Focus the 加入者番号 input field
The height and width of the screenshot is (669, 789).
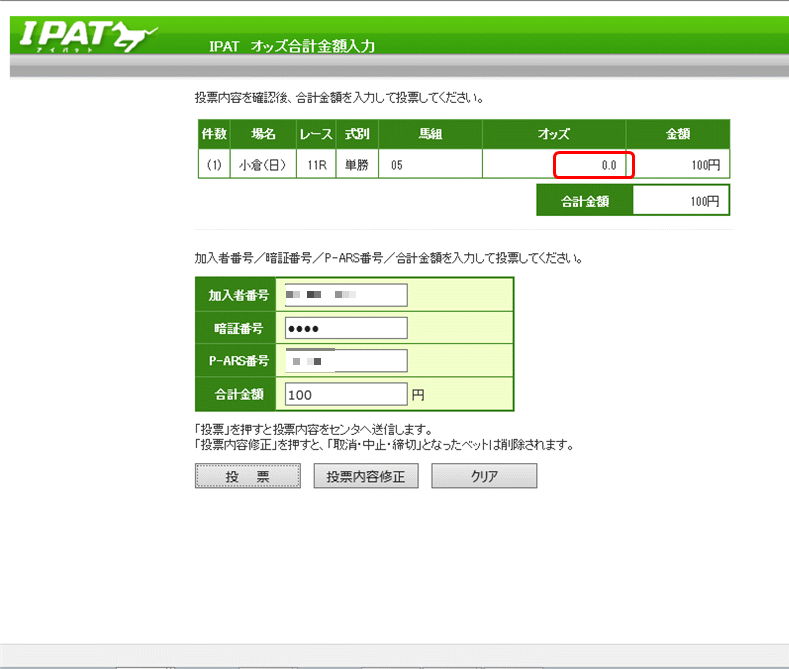(346, 295)
